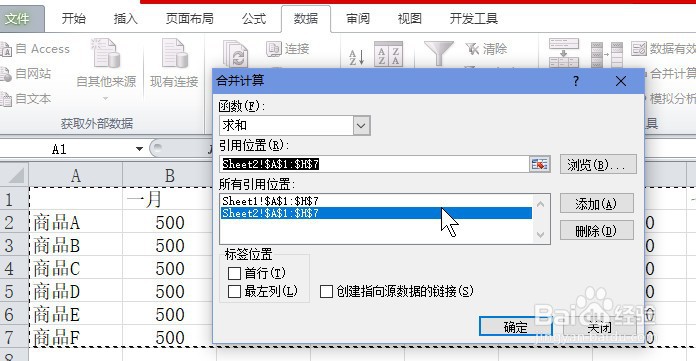Image resolution: width=696 pixels, height=361 pixels.
Task: Select cell containing 商品A
Action: [x=76, y=222]
